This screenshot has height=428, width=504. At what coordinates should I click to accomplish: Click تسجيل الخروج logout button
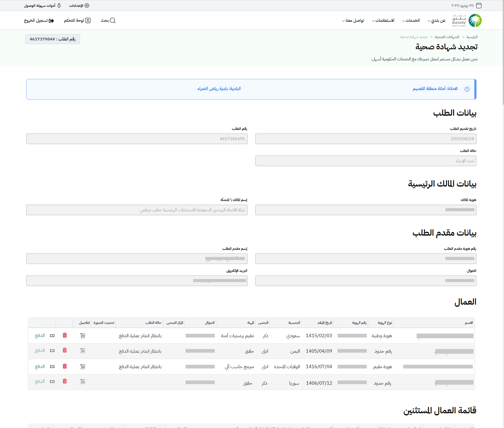coord(39,20)
